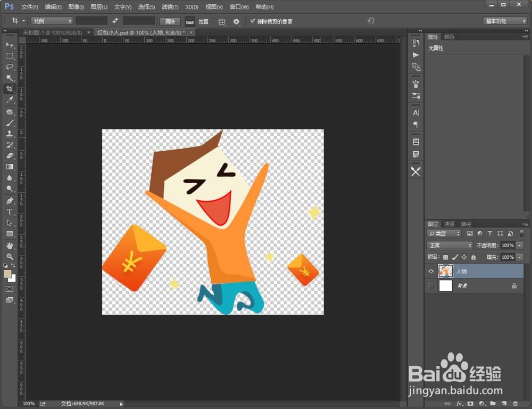This screenshot has height=409, width=532.
Task: Click the crop width input field
Action: (x=92, y=21)
